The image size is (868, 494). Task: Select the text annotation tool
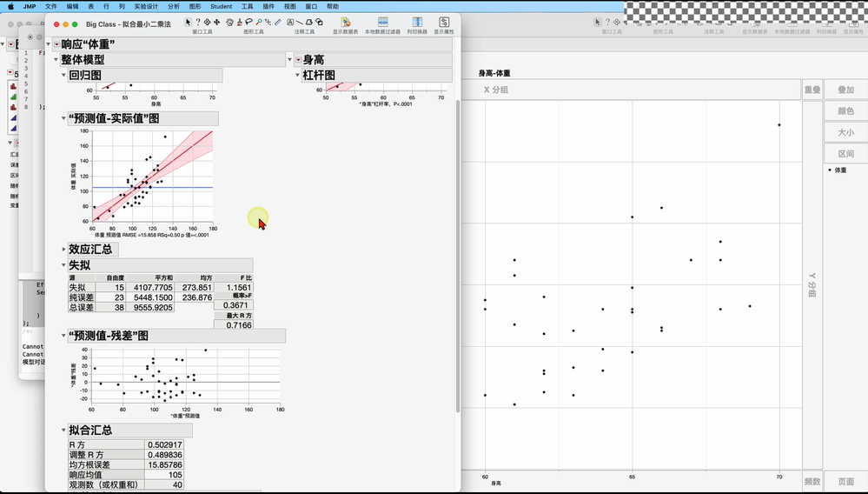pos(290,22)
